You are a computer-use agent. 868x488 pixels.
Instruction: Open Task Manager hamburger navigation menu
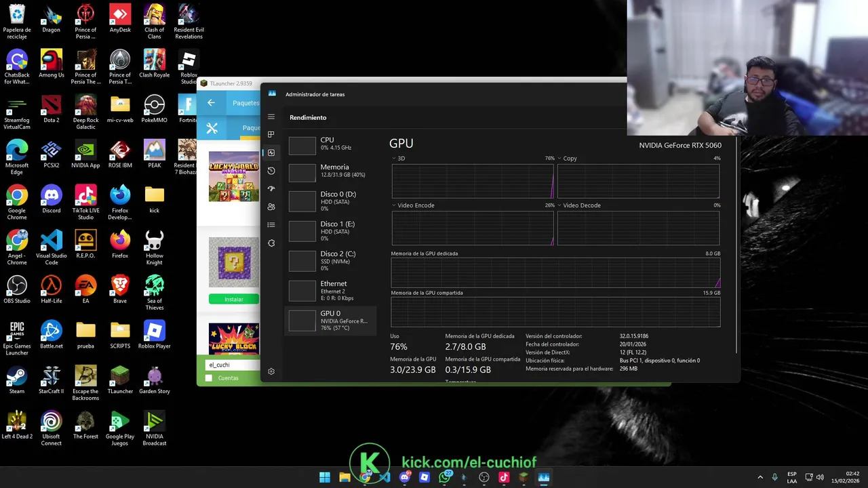click(271, 117)
